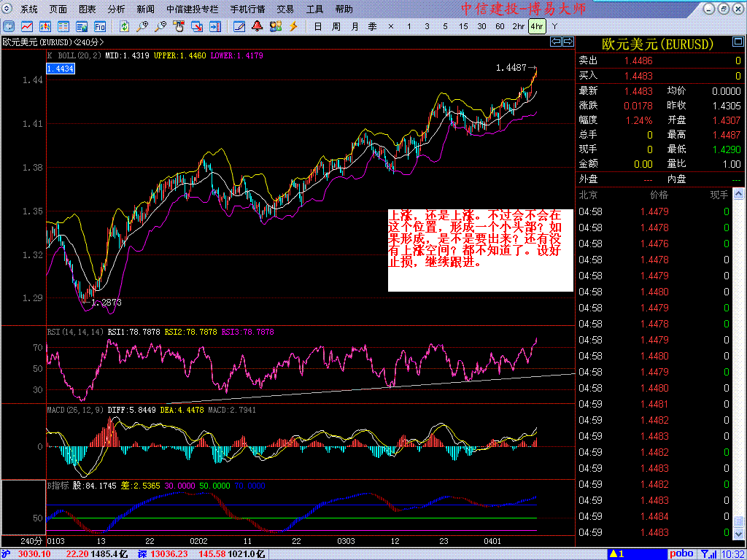Click the next chart arrow above chart

[568, 42]
